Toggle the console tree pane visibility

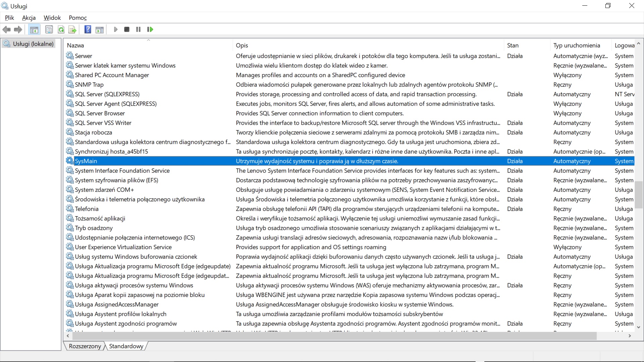pos(34,29)
